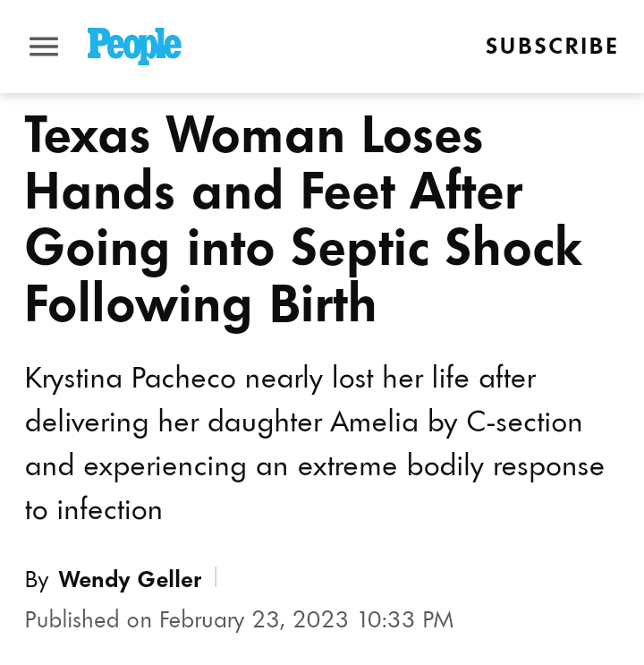644x665 pixels.
Task: Click "Septic Shock" in the headline
Action: (x=436, y=247)
